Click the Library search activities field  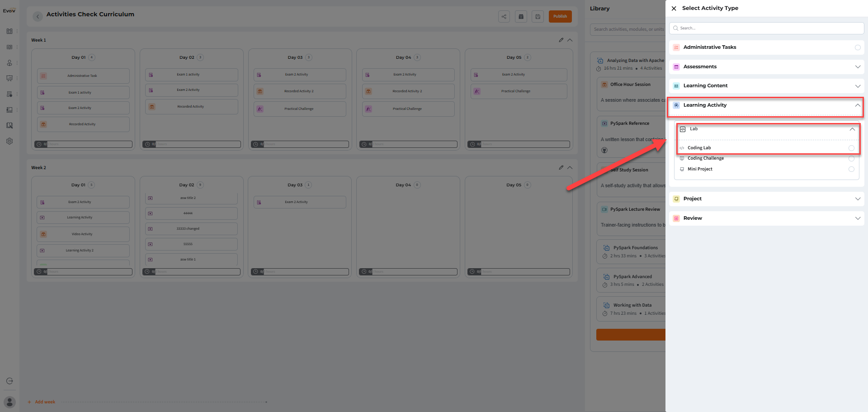628,29
